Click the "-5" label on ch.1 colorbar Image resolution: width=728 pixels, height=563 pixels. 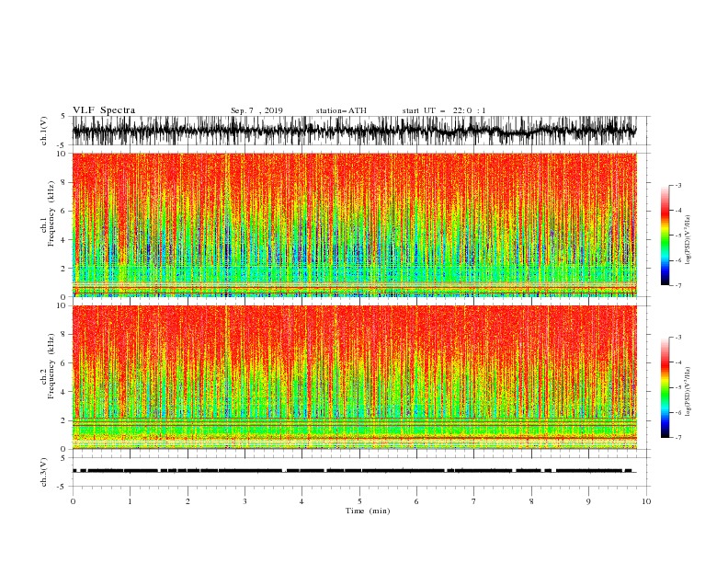point(678,236)
